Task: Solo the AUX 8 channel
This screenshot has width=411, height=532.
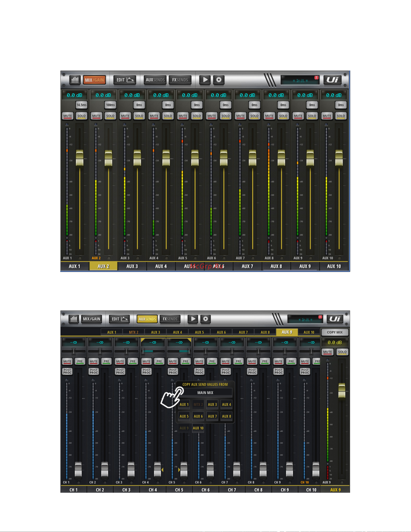Action: [283, 116]
